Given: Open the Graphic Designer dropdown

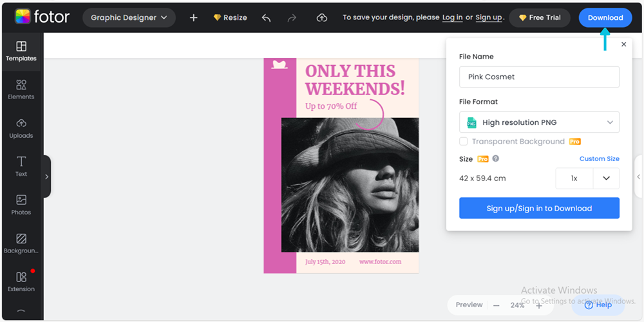Looking at the screenshot, I should pyautogui.click(x=129, y=18).
